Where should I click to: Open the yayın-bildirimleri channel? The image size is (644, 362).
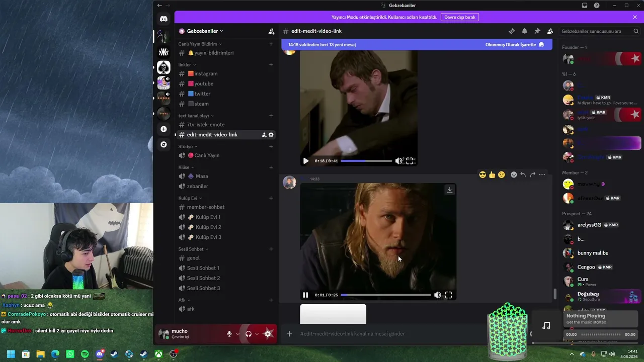coord(225,53)
